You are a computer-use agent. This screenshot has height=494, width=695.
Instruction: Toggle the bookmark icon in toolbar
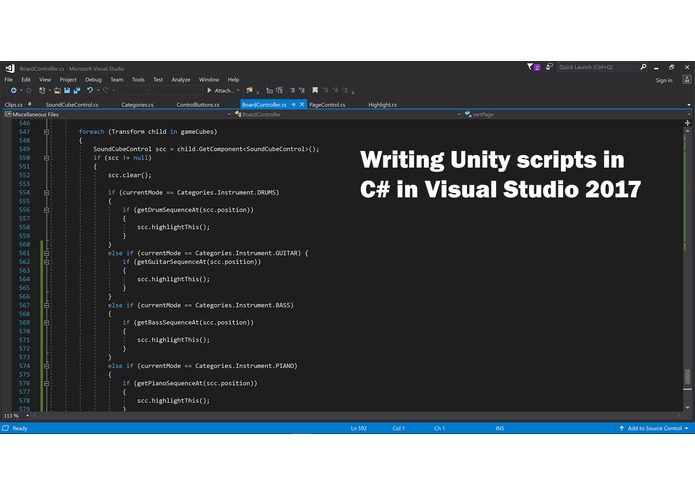coord(315,90)
